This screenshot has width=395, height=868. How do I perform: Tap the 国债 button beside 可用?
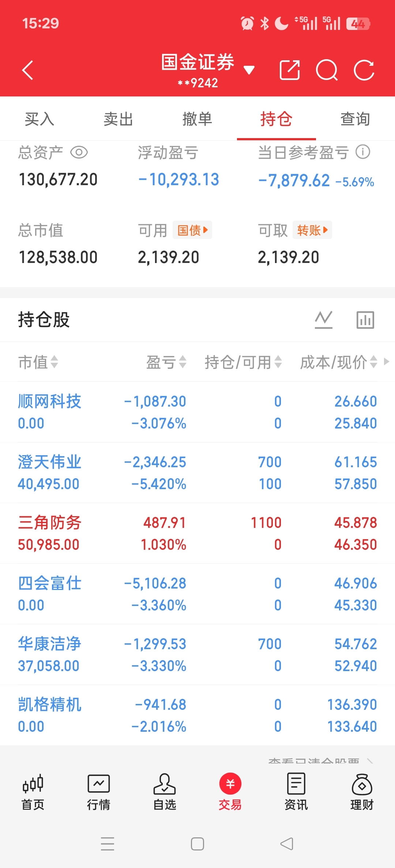(x=192, y=230)
